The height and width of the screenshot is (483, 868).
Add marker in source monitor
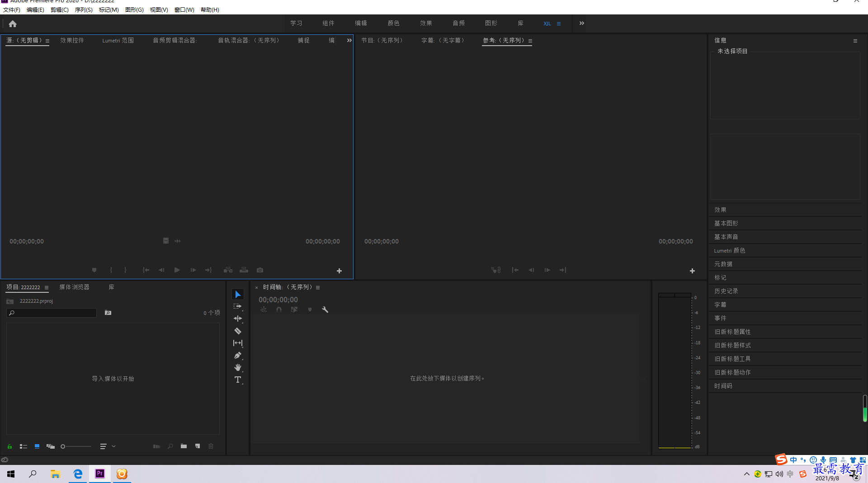(94, 270)
